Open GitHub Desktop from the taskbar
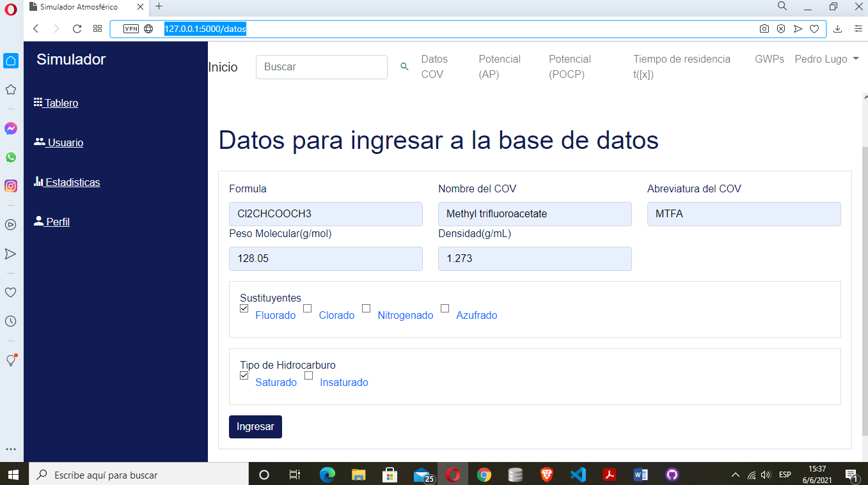The width and height of the screenshot is (868, 485). pos(672,475)
